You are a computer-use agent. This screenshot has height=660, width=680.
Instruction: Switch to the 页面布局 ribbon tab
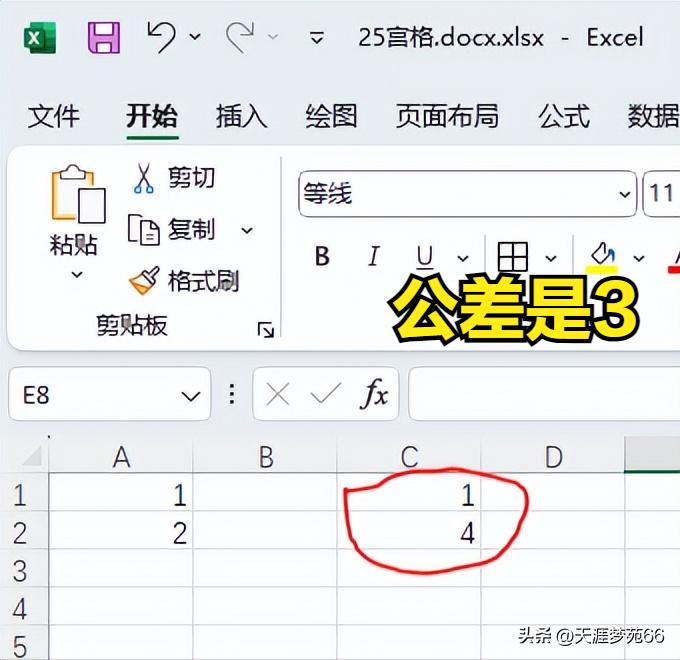(x=447, y=116)
